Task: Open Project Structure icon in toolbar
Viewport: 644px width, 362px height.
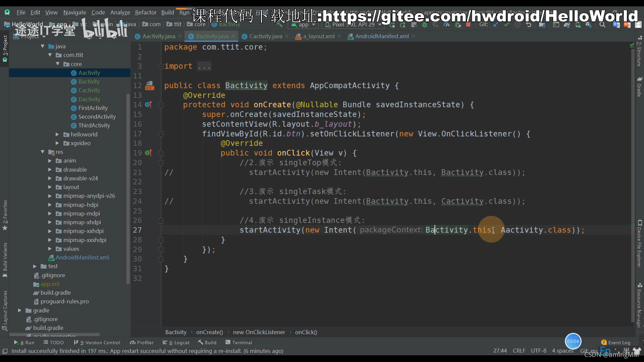Action: (x=542, y=25)
